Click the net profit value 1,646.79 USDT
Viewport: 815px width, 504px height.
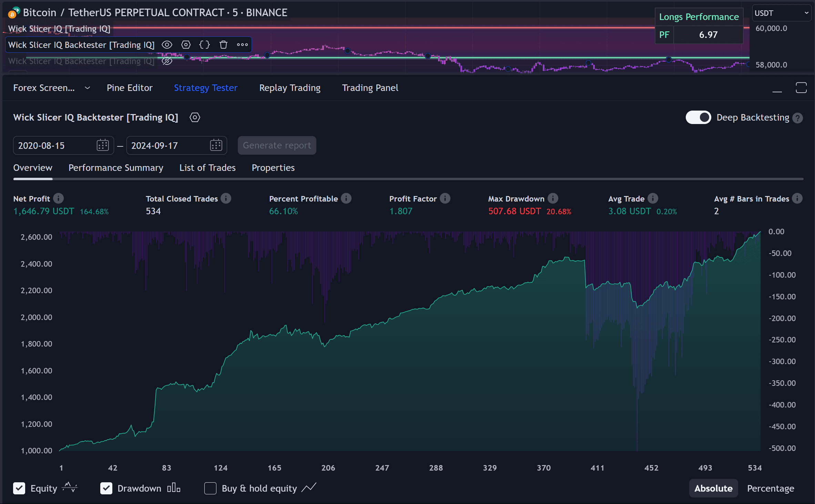44,211
